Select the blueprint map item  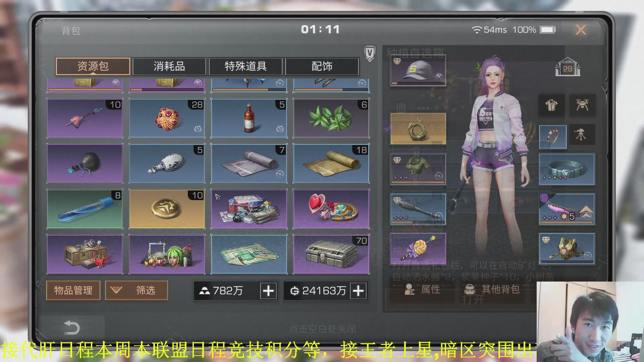(249, 254)
